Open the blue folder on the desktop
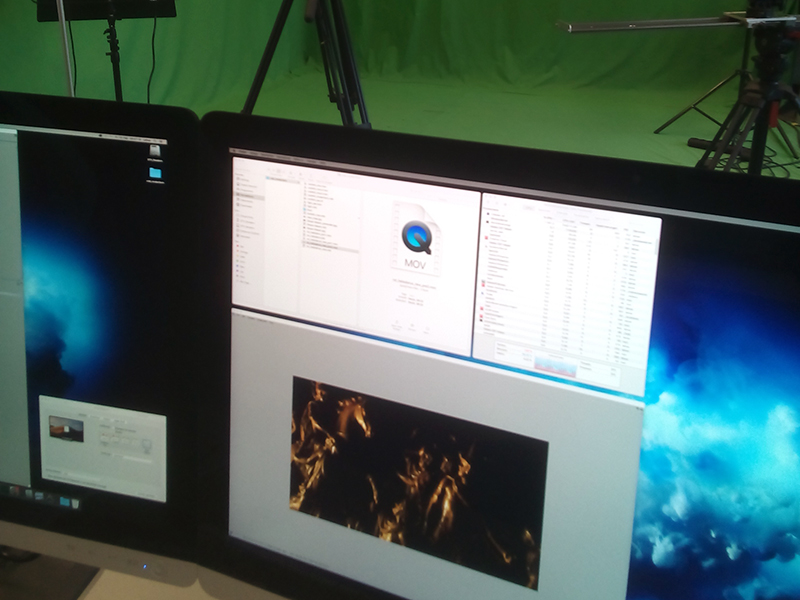This screenshot has height=600, width=800. click(156, 174)
